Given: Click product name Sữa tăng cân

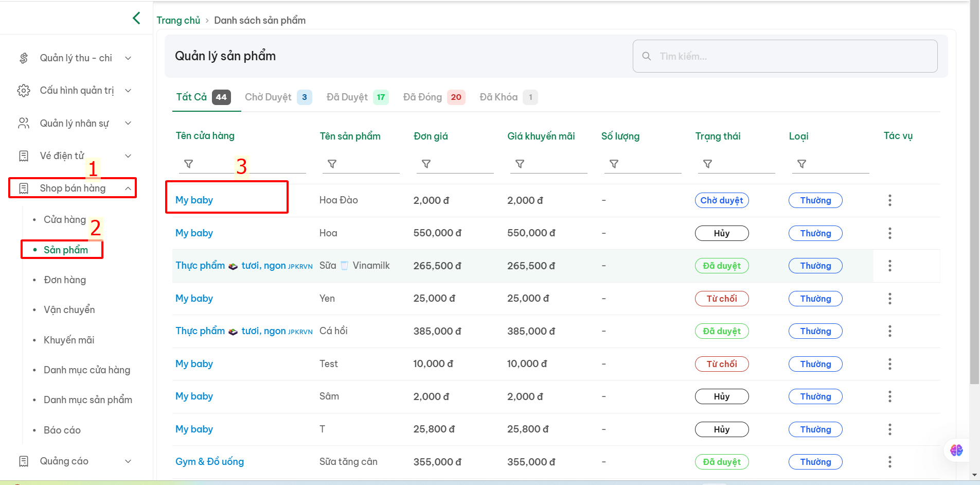Looking at the screenshot, I should [348, 462].
